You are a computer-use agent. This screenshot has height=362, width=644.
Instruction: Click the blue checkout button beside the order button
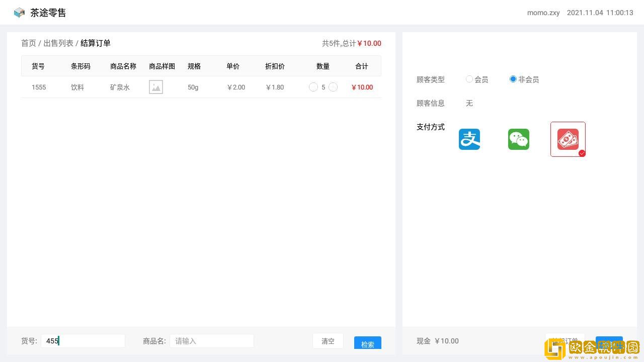tap(609, 341)
